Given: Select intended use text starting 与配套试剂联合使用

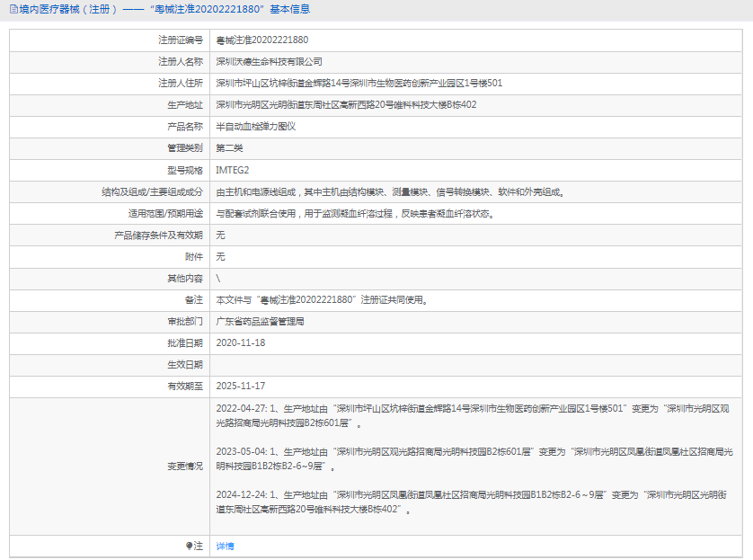Looking at the screenshot, I should (x=355, y=214).
